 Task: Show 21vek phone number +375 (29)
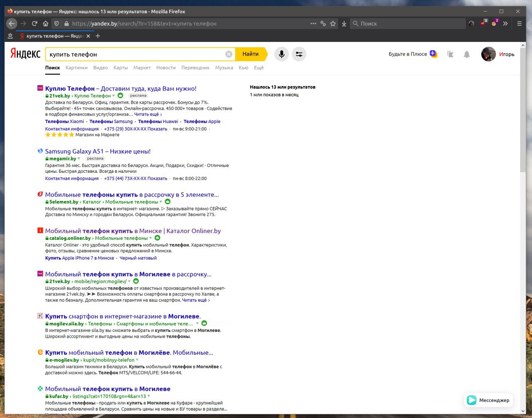pyautogui.click(x=136, y=129)
